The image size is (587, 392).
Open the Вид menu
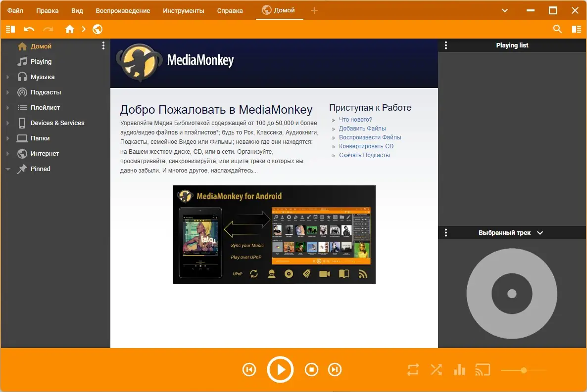(77, 10)
